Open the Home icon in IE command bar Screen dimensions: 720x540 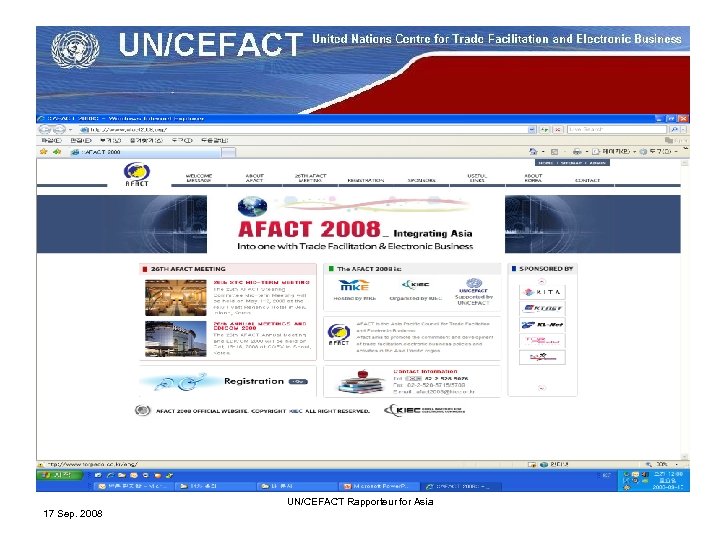click(x=533, y=152)
